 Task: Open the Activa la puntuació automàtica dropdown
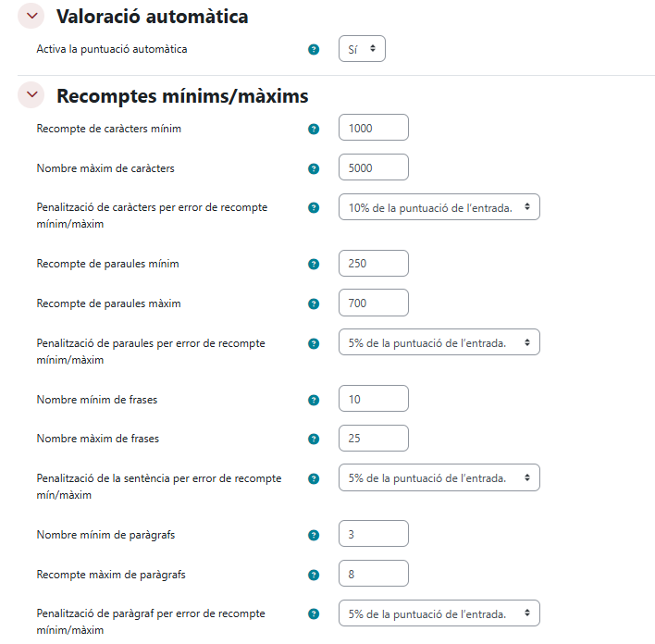362,49
